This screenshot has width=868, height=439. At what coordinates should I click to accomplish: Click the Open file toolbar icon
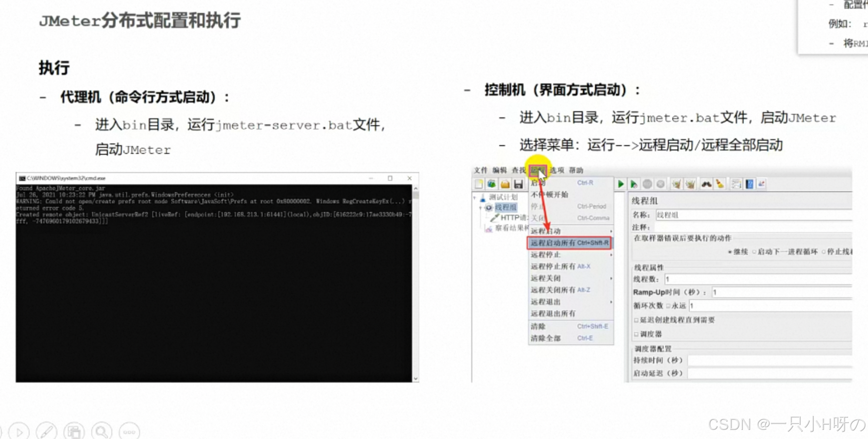point(505,184)
